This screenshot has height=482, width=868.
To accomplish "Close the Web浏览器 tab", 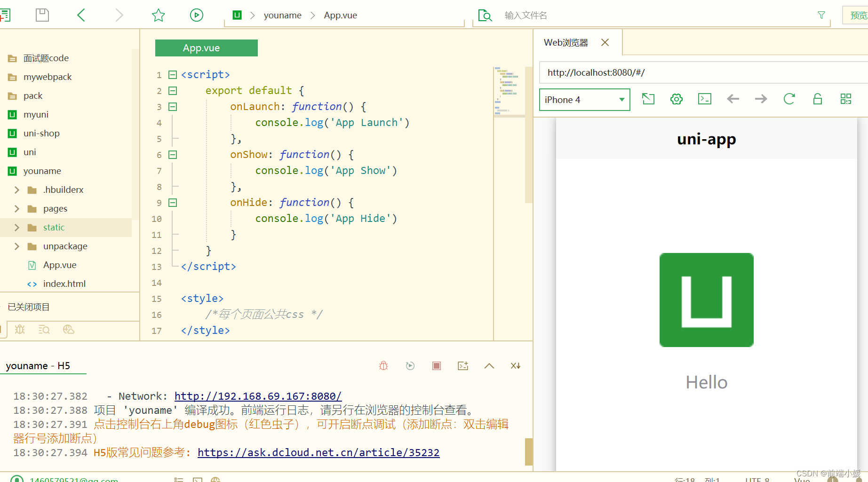I will coord(605,42).
